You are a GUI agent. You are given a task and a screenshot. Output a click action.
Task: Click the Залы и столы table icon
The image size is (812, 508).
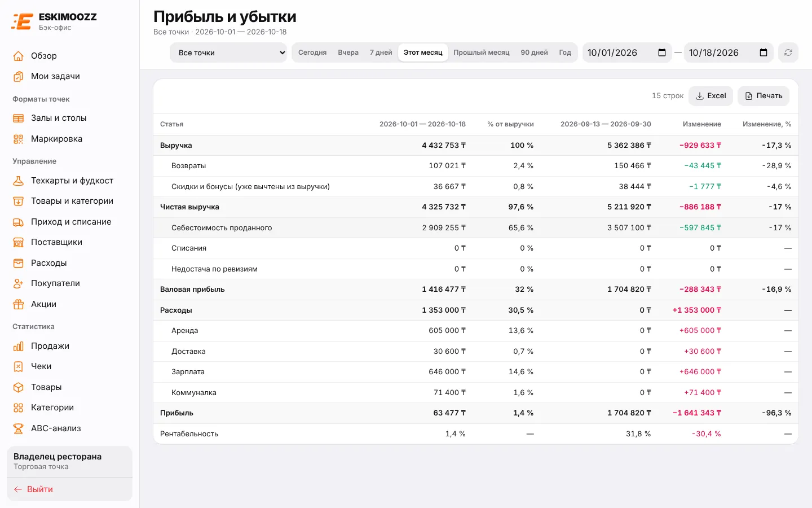pyautogui.click(x=19, y=118)
